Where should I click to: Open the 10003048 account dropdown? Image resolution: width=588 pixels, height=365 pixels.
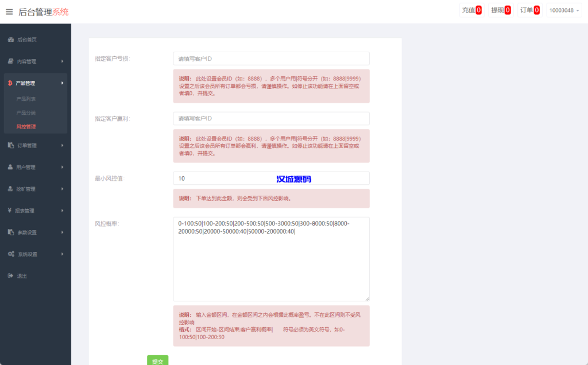[x=564, y=10]
